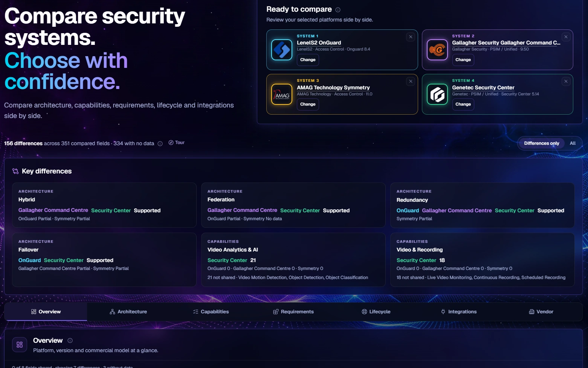The height and width of the screenshot is (368, 588).
Task: Remove System 3 AMAG Symmetry card
Action: [x=411, y=81]
